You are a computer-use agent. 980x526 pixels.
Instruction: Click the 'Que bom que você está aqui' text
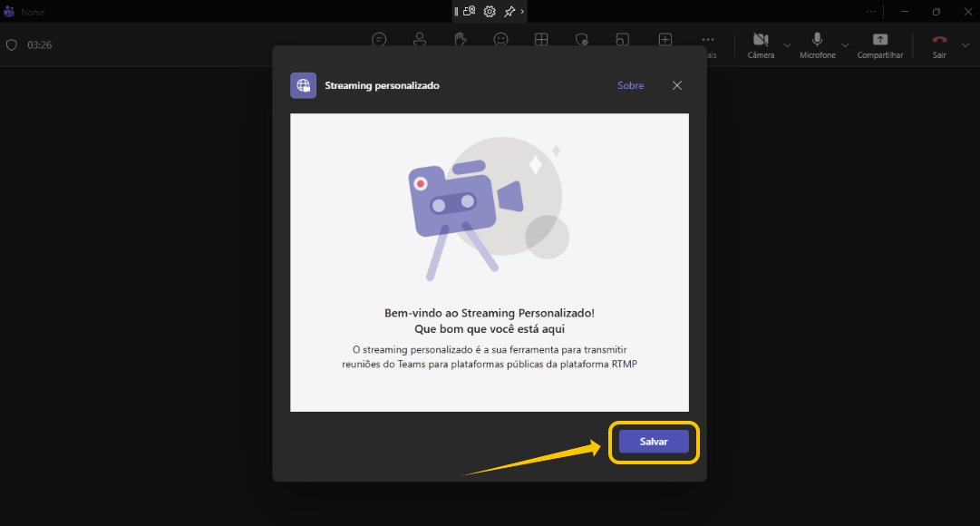[x=490, y=329]
